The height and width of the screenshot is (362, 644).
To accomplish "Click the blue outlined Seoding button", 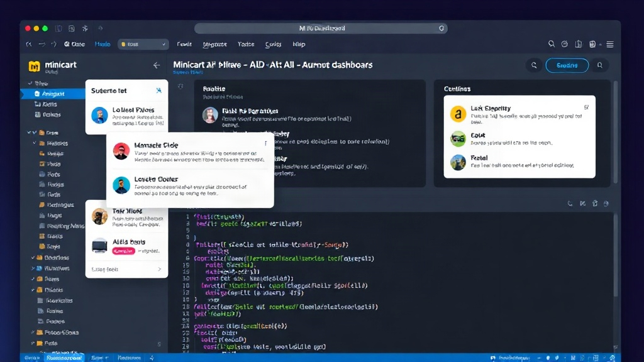I will pyautogui.click(x=567, y=65).
